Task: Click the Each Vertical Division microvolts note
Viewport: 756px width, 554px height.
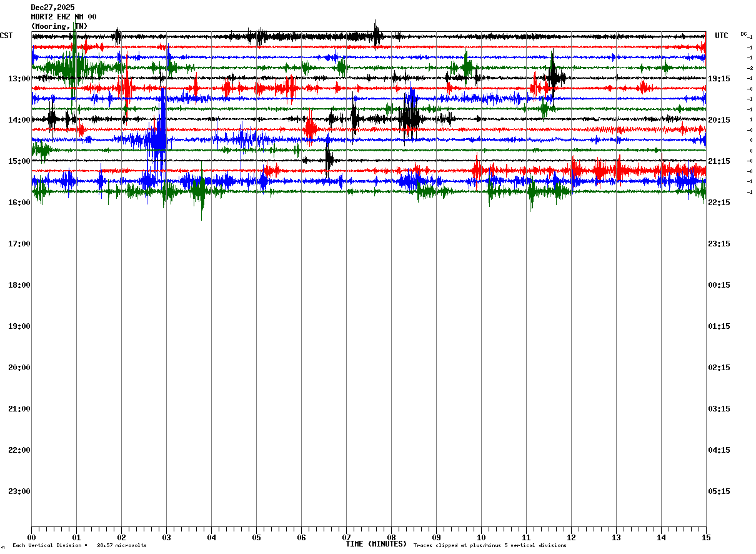Action: click(x=79, y=546)
